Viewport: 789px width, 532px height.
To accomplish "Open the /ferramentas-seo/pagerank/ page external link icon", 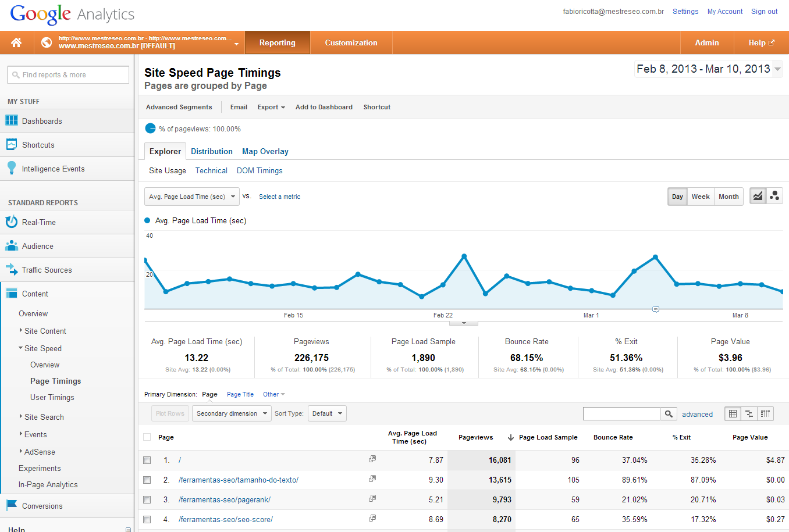I will (372, 499).
